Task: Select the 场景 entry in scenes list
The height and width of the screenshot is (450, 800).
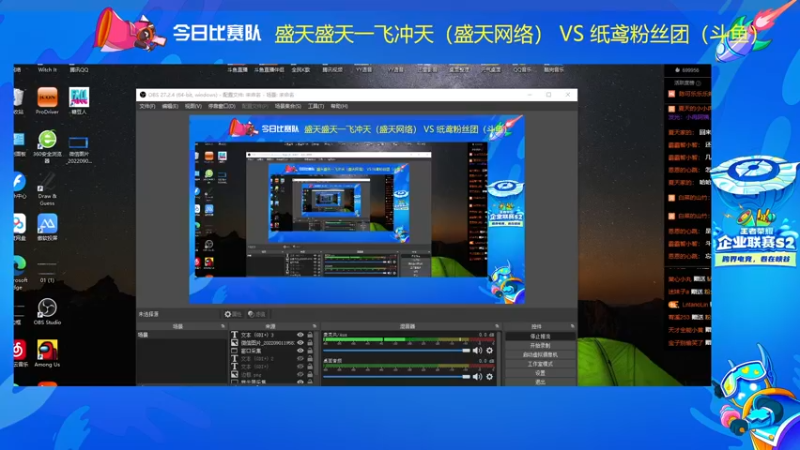Action: coord(182,335)
